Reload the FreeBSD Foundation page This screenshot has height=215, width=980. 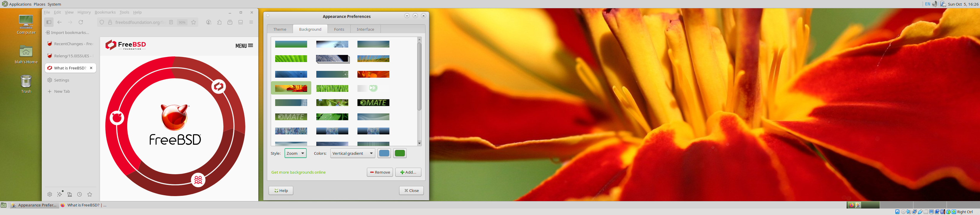[x=81, y=22]
